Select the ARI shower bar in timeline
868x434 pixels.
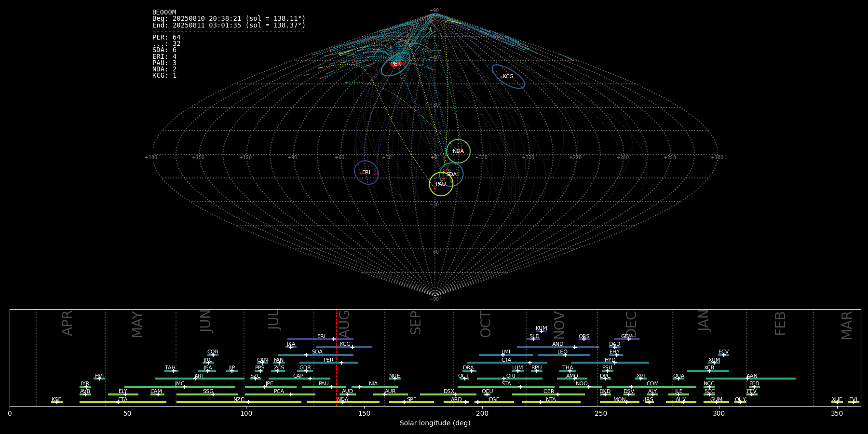coord(200,379)
